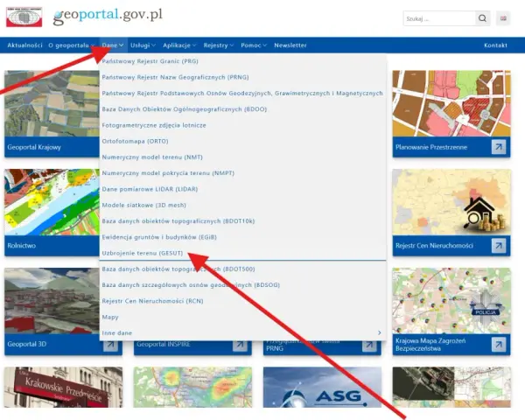Screen dimensions: 525x420
Task: Click the GUGiK emblem logo
Action: point(24,17)
